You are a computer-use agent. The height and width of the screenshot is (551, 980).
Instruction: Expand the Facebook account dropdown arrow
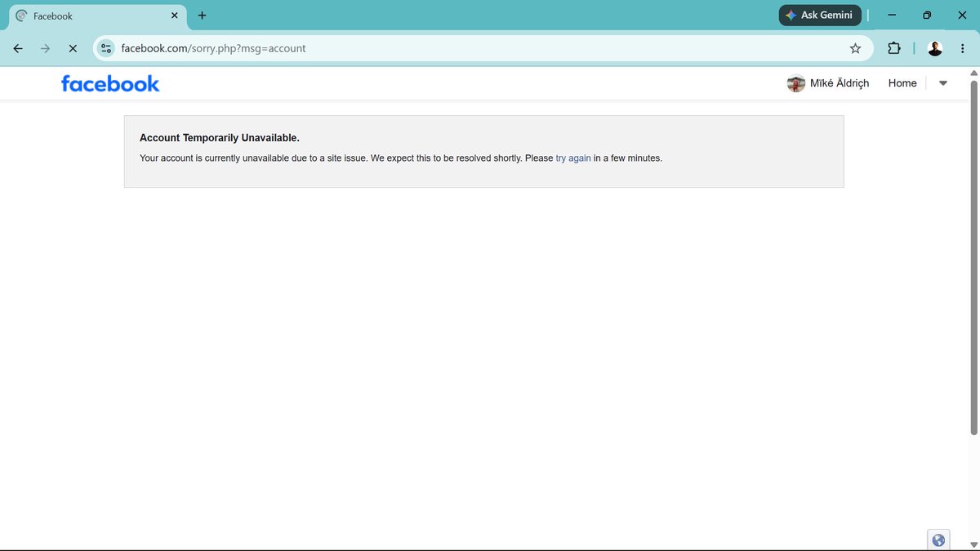point(943,83)
